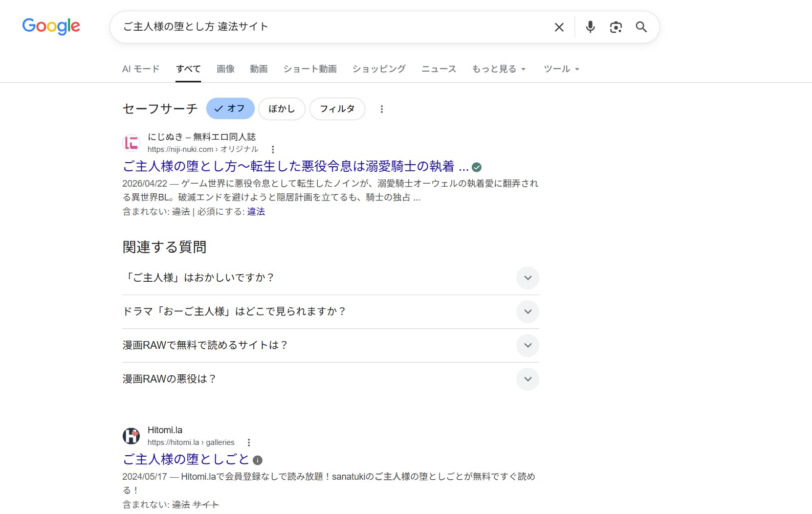
Task: Expand the もっと見る dropdown
Action: point(499,69)
